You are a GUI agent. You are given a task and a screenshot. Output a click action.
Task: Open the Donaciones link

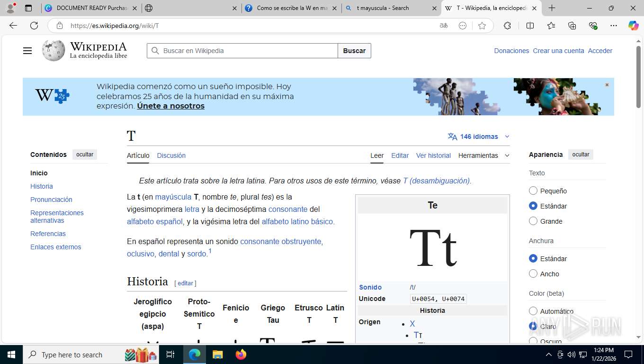(511, 51)
